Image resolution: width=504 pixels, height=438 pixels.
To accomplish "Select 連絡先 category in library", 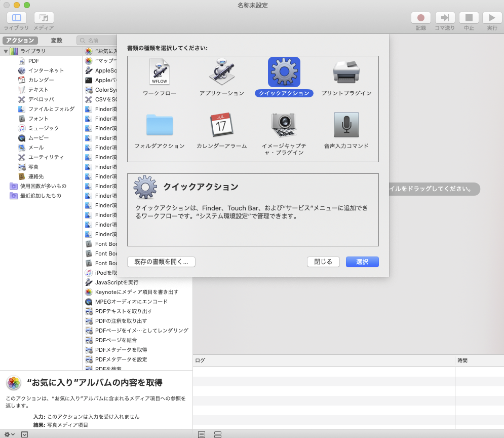I will click(35, 176).
